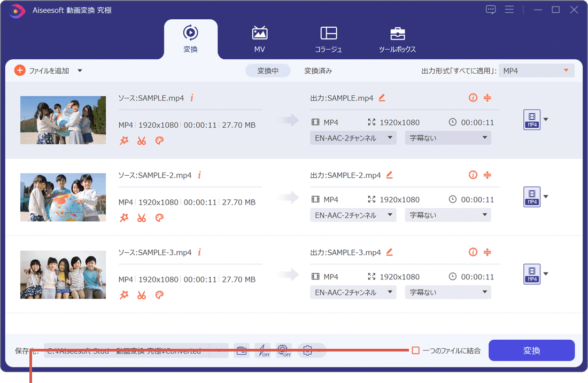The width and height of the screenshot is (588, 383).
Task: Open the MP4 format icon for SAMPLE-2.mp4
Action: [x=532, y=197]
